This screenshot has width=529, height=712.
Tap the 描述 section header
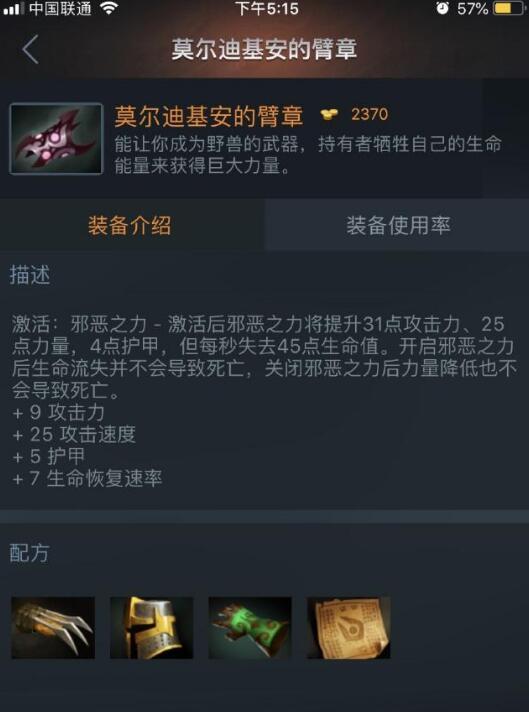pos(30,276)
